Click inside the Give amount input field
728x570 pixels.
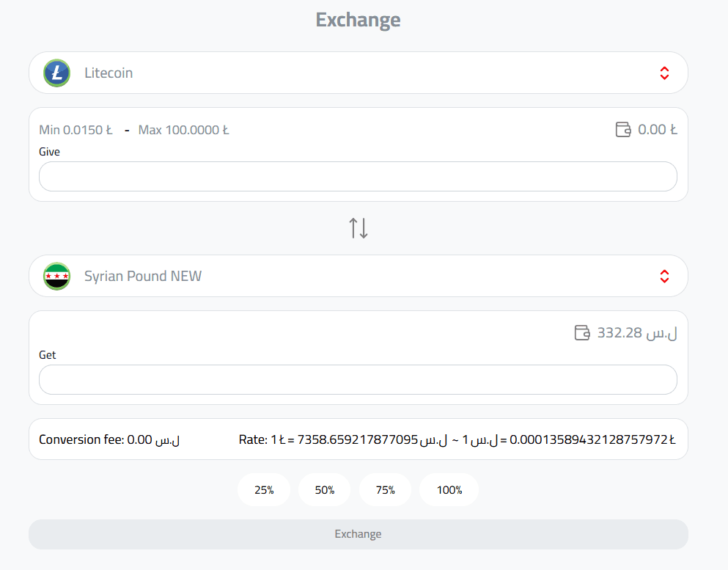(x=358, y=176)
